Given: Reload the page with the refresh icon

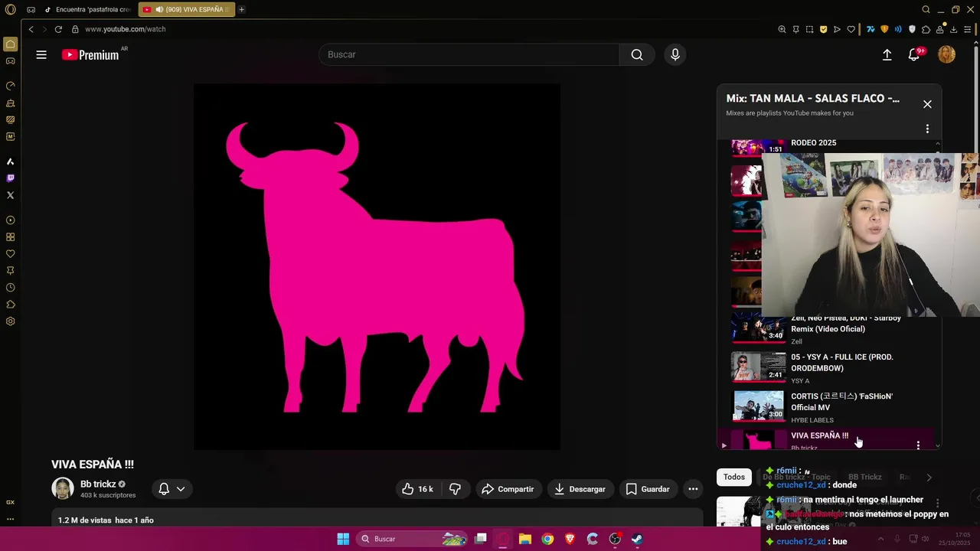Looking at the screenshot, I should [x=58, y=29].
